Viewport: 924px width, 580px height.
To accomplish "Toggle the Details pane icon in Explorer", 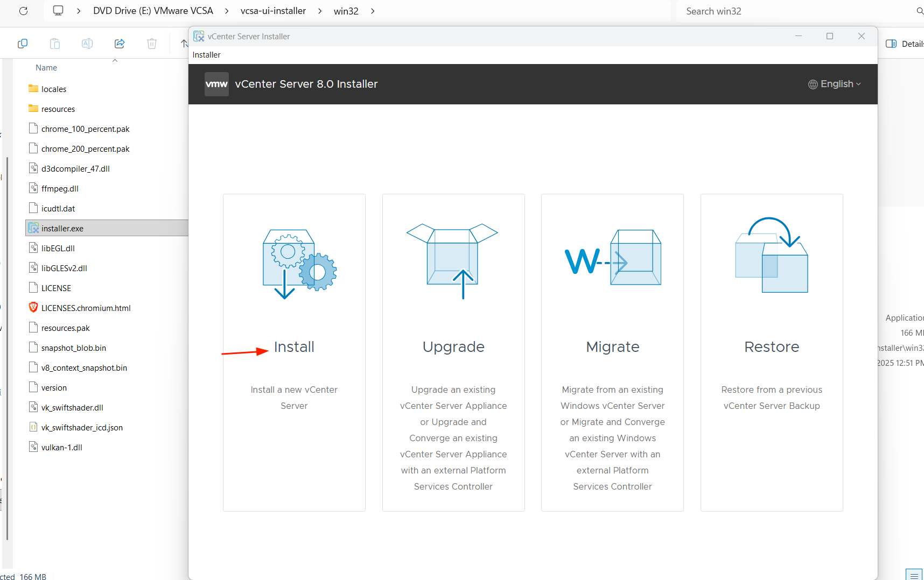I will pyautogui.click(x=891, y=44).
